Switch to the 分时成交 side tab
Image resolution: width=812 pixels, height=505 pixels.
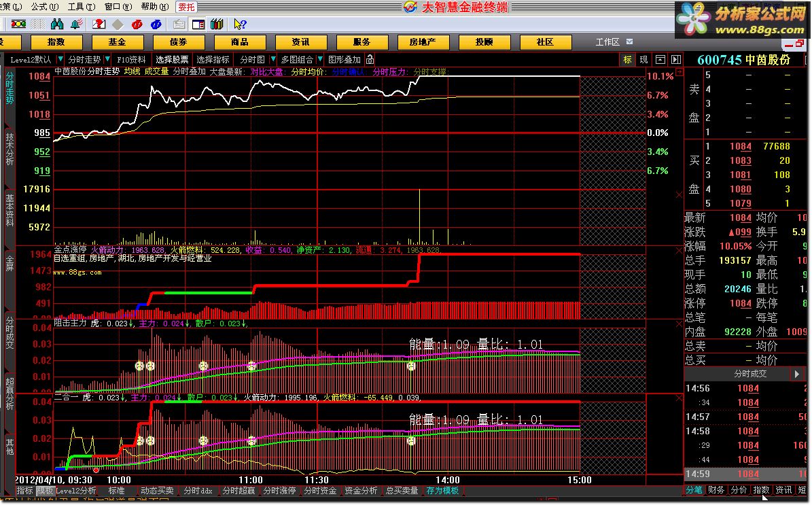10,334
